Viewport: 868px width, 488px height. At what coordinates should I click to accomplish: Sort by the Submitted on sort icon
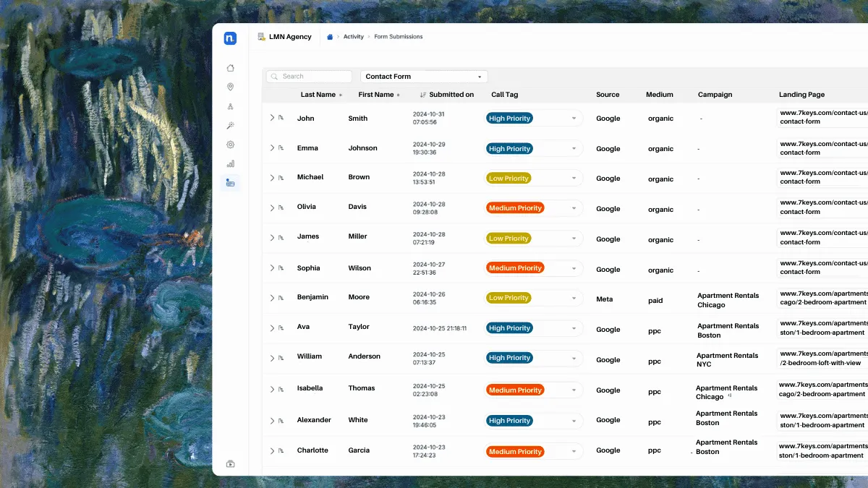coord(423,95)
